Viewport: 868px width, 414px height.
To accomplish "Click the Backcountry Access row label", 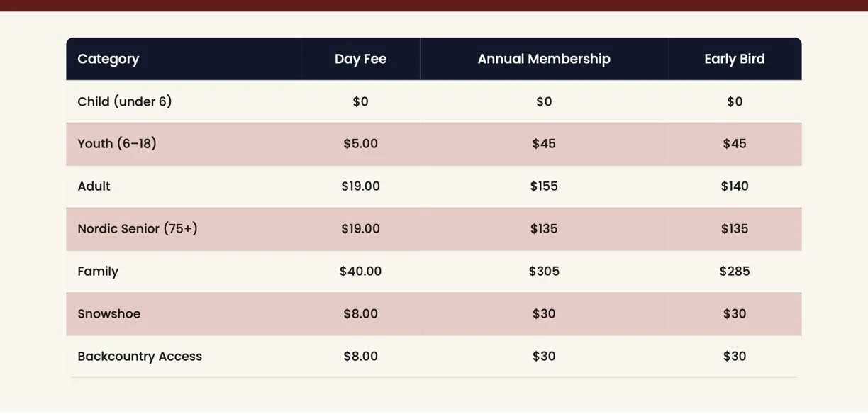I will tap(140, 357).
